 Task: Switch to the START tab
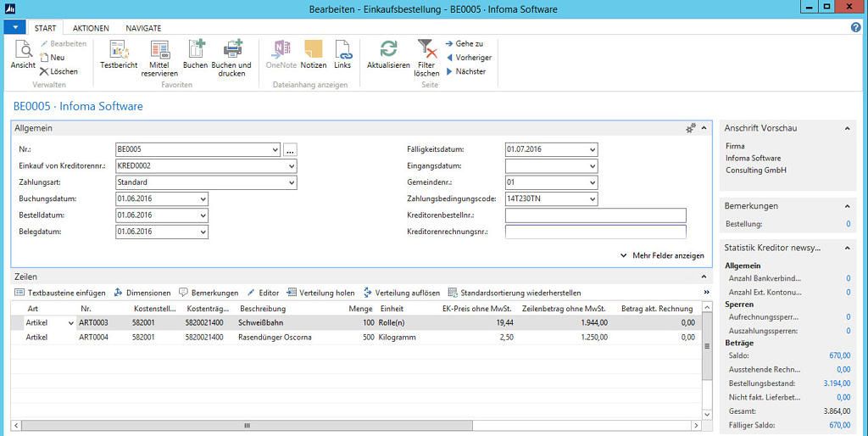pyautogui.click(x=46, y=28)
